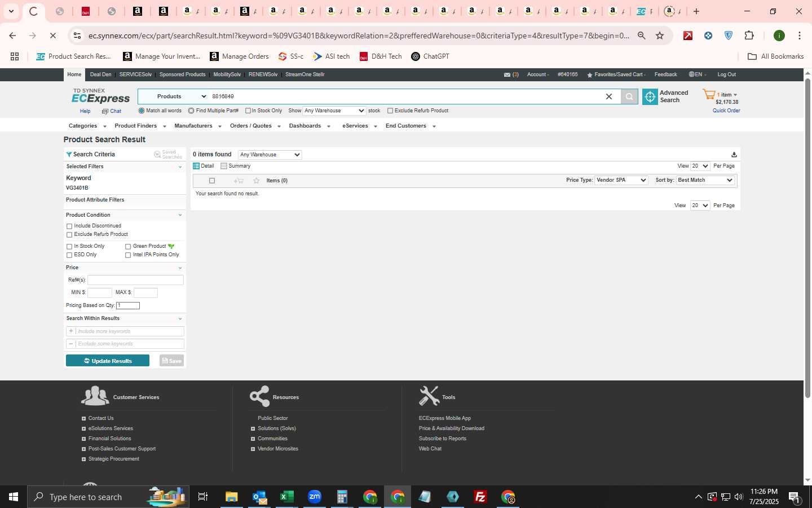This screenshot has width=812, height=508.
Task: Open Advanced Search target icon
Action: coord(650,97)
